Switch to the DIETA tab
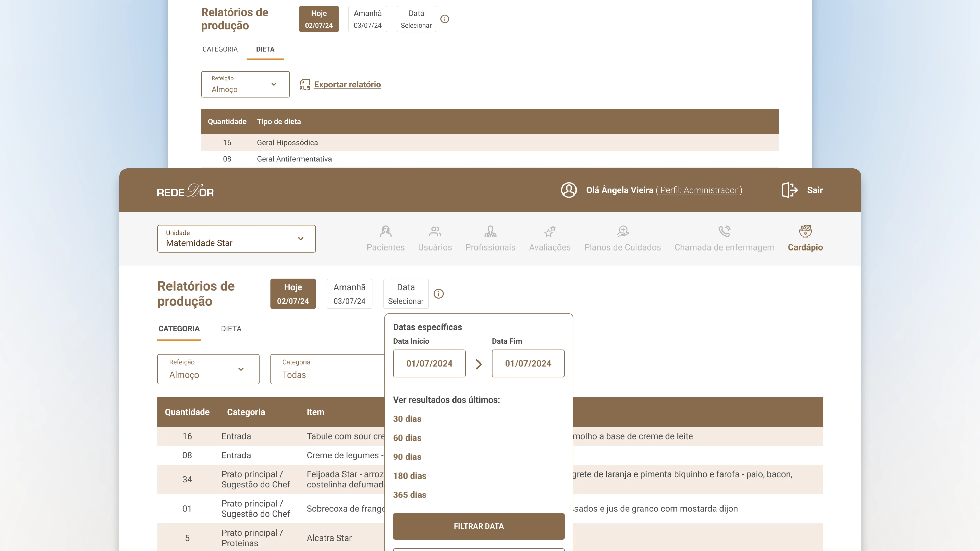Screen dimensions: 980x551 click(x=231, y=329)
